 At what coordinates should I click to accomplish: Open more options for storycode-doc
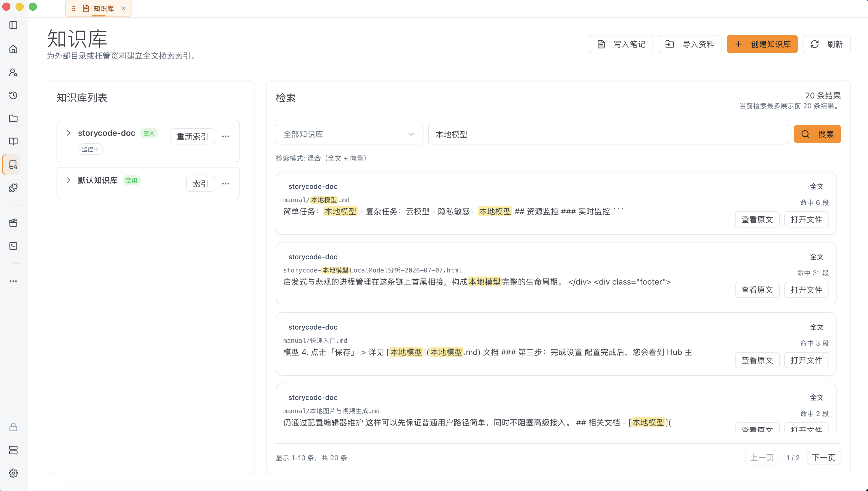pyautogui.click(x=225, y=136)
